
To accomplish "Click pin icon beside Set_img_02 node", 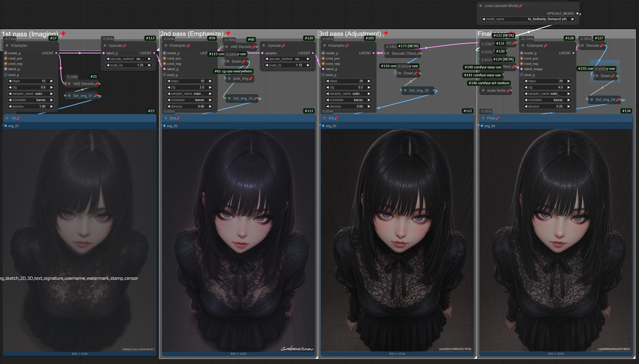I will click(255, 98).
